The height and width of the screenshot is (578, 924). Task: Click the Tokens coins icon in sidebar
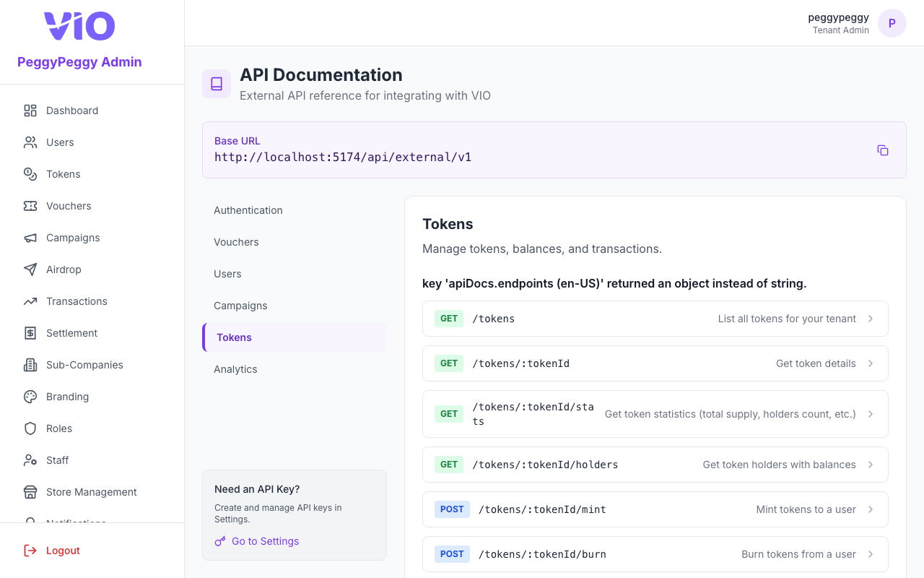point(30,174)
